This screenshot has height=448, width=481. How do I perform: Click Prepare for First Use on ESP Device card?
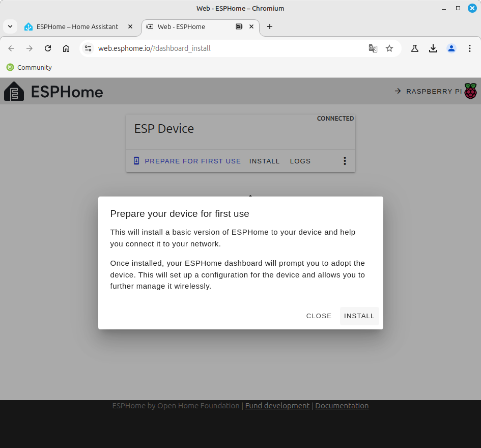pyautogui.click(x=187, y=161)
